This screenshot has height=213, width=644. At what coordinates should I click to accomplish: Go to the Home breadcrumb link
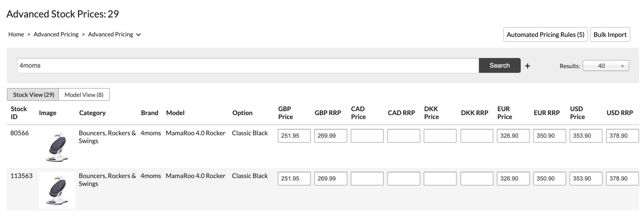[x=16, y=34]
